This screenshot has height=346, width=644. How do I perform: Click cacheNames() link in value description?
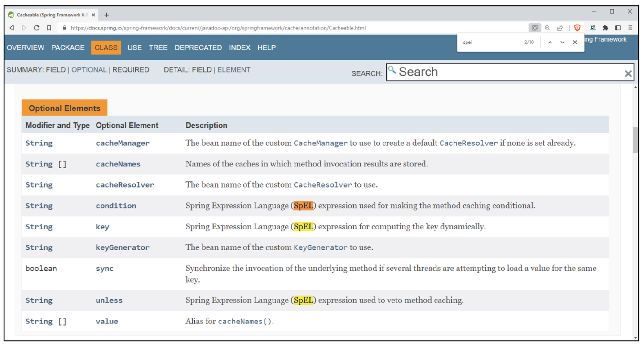(245, 321)
